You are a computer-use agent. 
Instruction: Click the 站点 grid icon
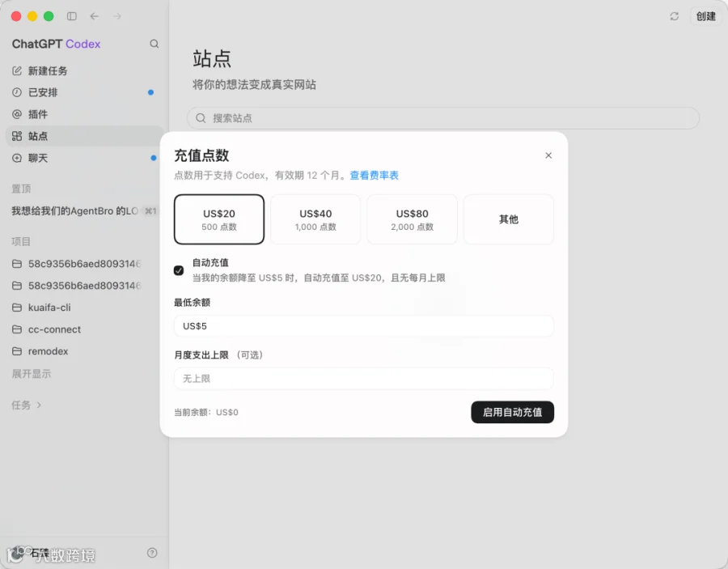click(x=17, y=136)
